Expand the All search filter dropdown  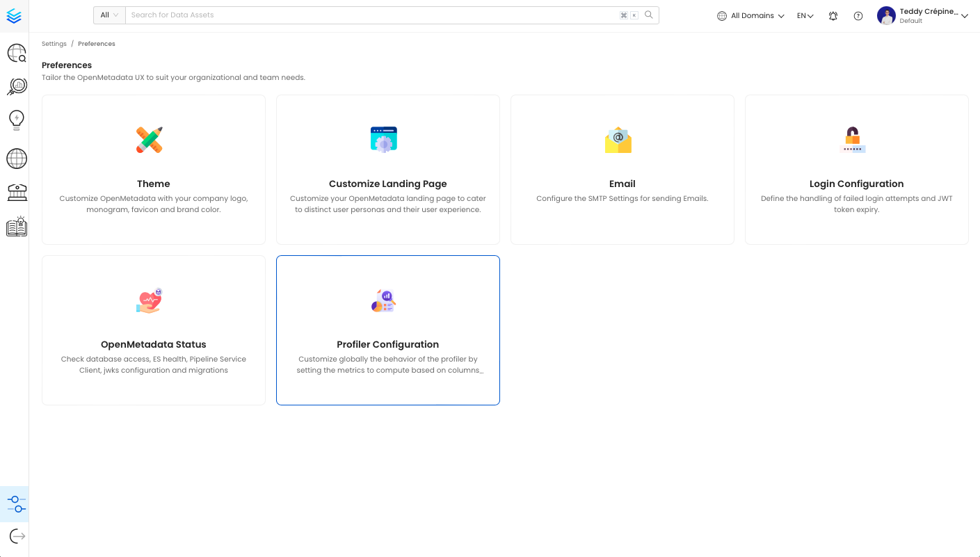109,15
